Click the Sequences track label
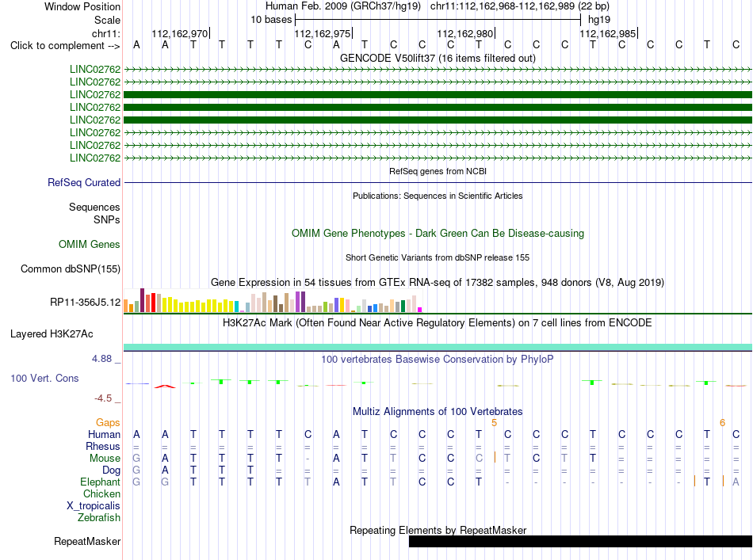The width and height of the screenshot is (753, 560). pos(94,207)
